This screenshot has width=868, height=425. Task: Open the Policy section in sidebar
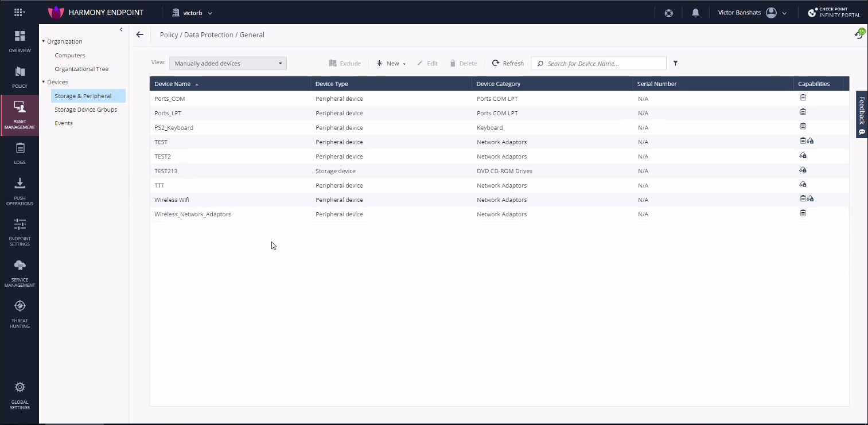click(x=20, y=77)
